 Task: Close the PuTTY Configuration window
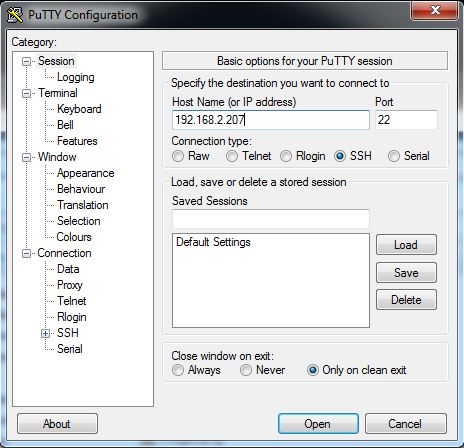pos(434,10)
